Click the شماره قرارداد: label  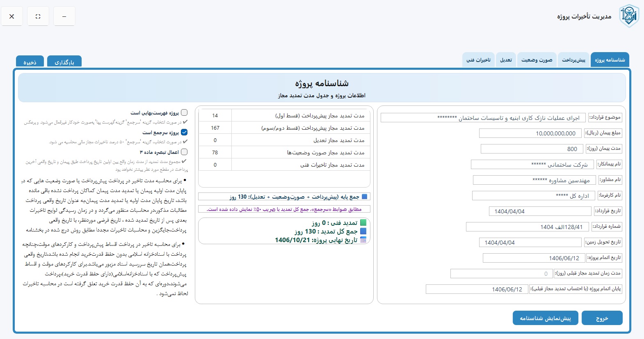607,227
